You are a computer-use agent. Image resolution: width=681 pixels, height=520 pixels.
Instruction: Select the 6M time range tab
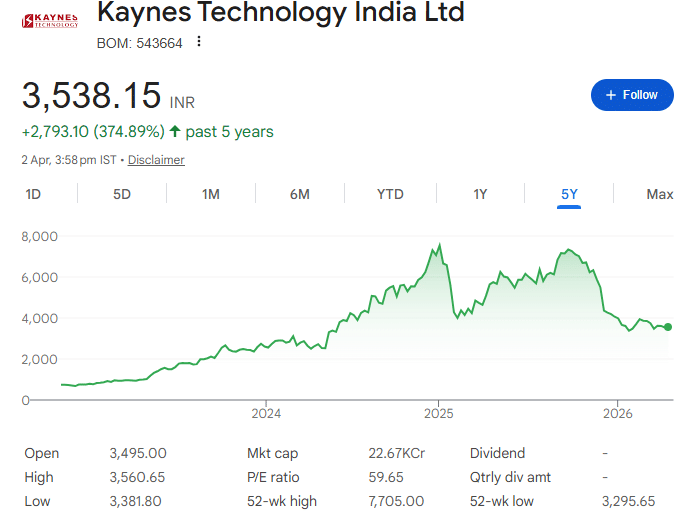[x=300, y=194]
